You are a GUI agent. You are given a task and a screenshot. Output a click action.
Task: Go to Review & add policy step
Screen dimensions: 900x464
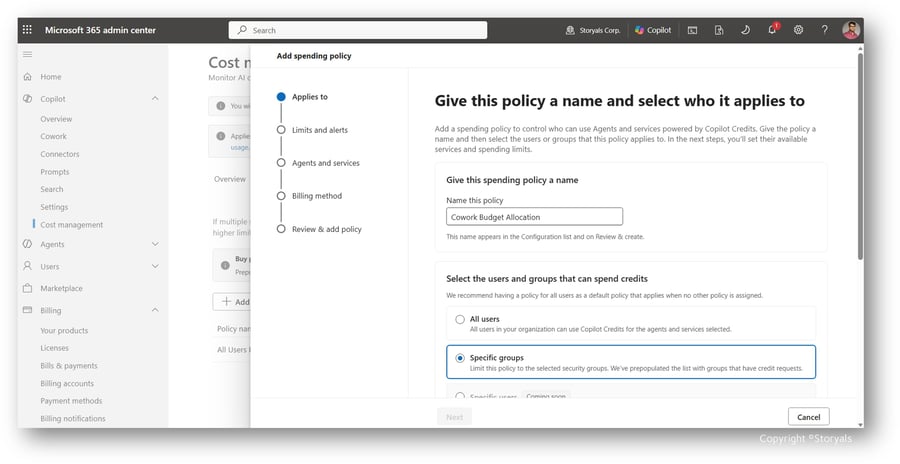click(x=319, y=229)
